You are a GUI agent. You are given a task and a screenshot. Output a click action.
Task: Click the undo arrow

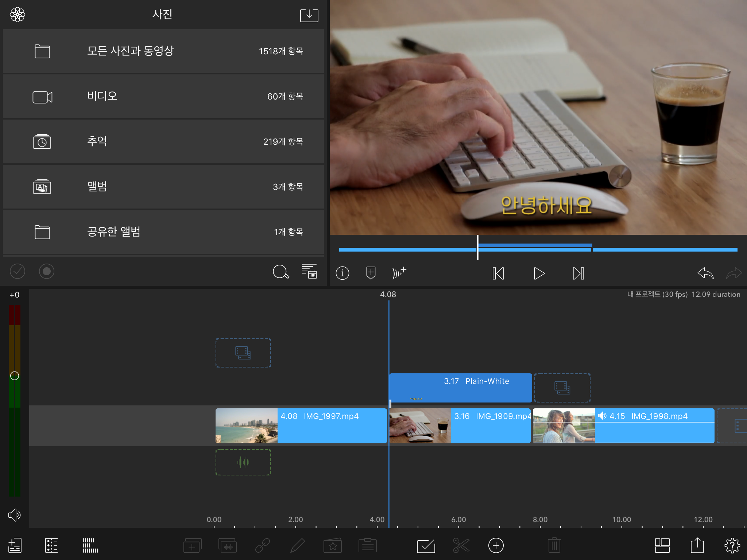[705, 273]
